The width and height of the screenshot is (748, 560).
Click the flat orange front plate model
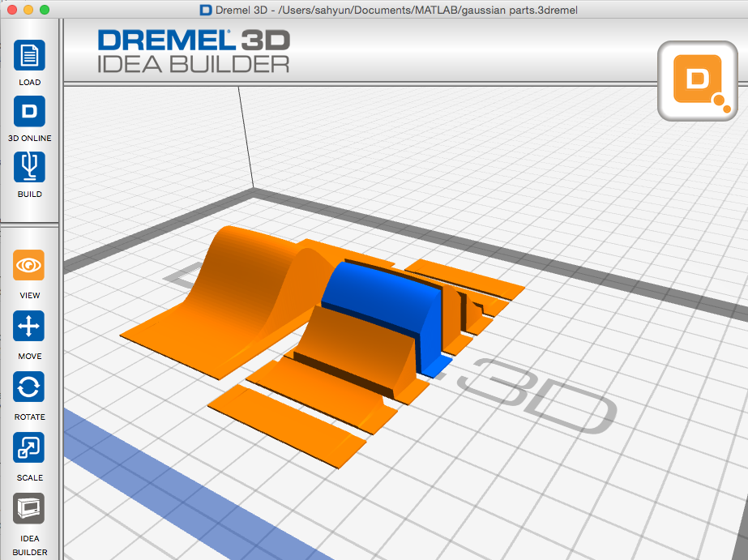(286, 426)
